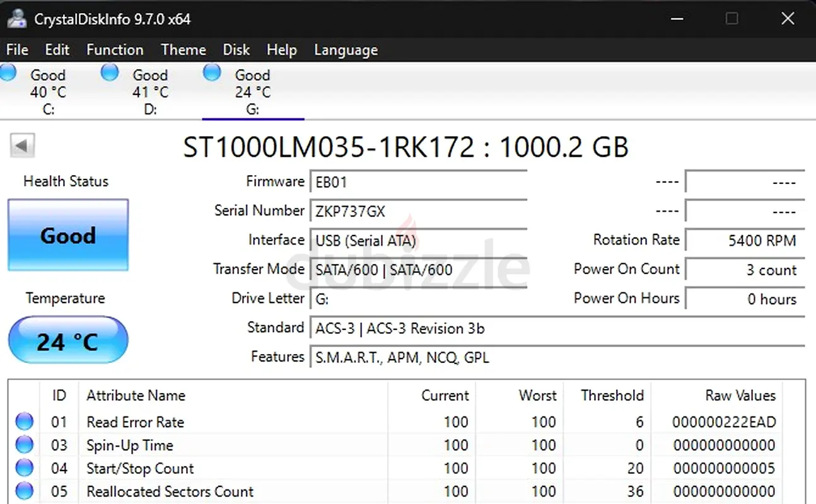
Task: Click the CrystalDiskInfo app icon in title bar
Action: [16, 19]
